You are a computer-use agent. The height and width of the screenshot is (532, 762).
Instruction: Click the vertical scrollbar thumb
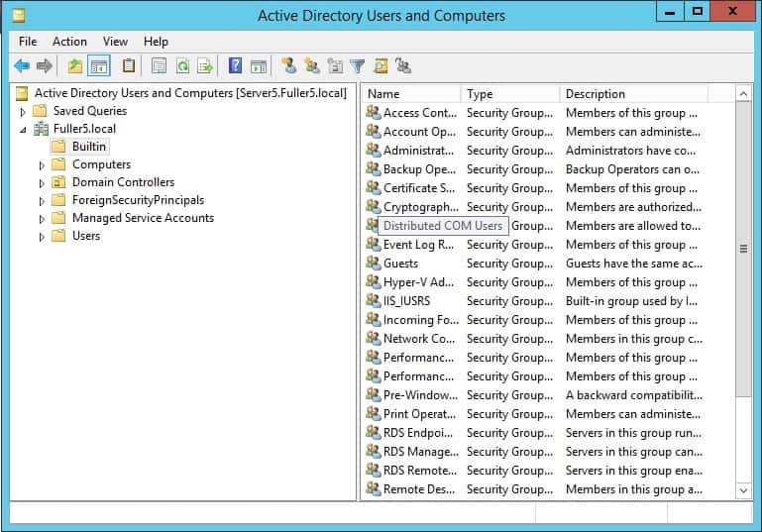coord(743,249)
